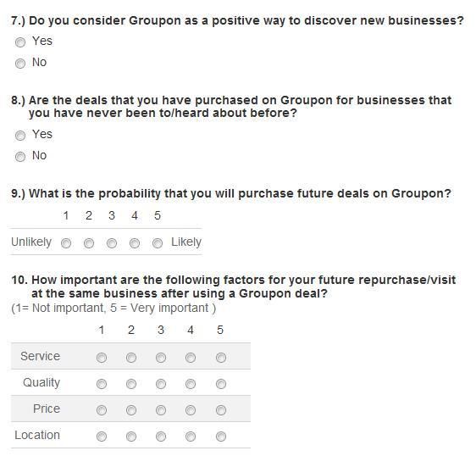The image size is (476, 456).
Task: Rate purchase probability as 5 (Likely)
Action: [158, 243]
